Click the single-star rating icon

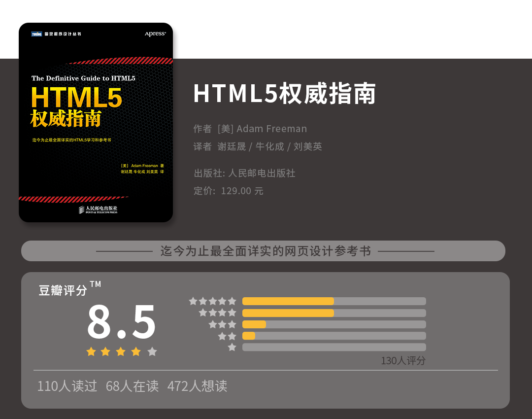(x=232, y=347)
